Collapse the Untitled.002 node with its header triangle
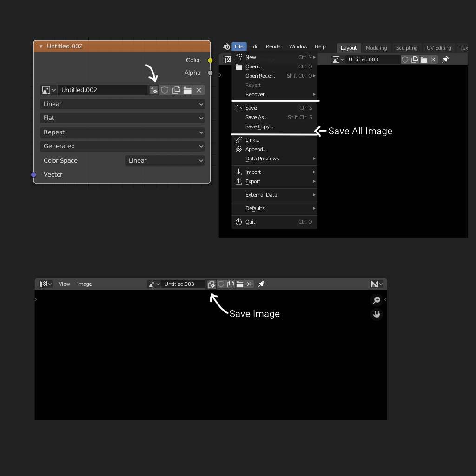The width and height of the screenshot is (476, 476). coord(41,46)
